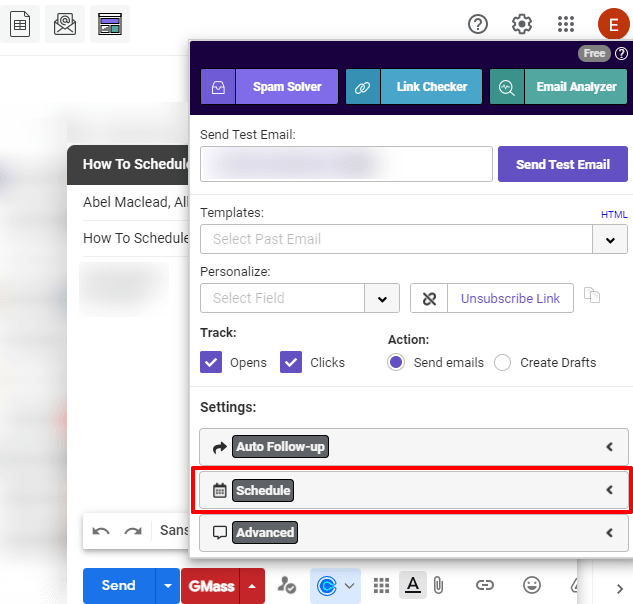Click the blue Send button
This screenshot has height=604, width=633.
(119, 586)
